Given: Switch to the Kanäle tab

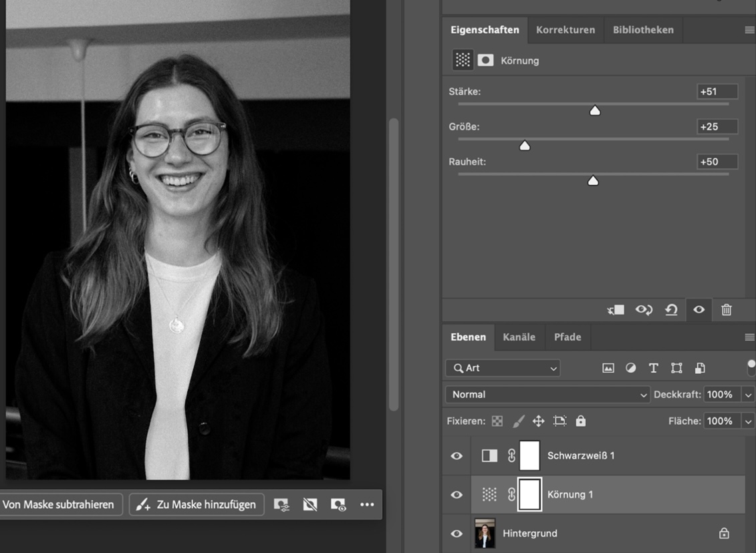Looking at the screenshot, I should [519, 337].
